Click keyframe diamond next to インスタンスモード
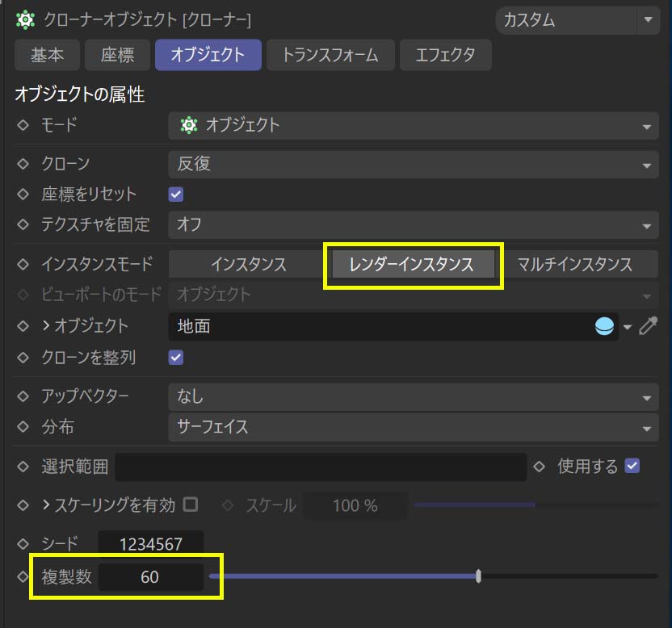This screenshot has height=628, width=672. pos(23,264)
